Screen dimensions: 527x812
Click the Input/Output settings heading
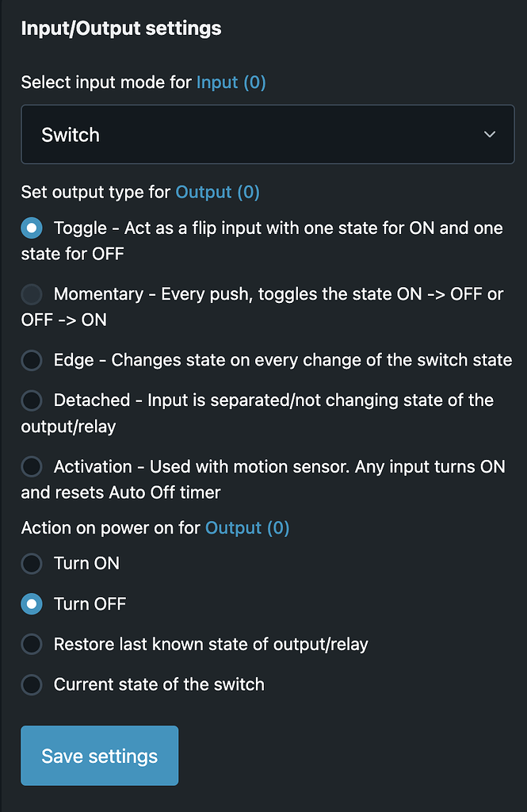point(120,27)
